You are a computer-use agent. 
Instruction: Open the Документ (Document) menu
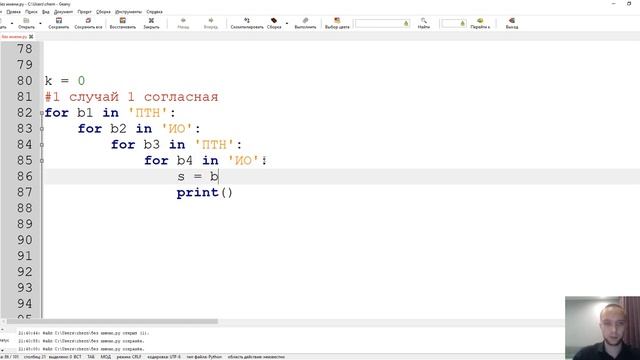tap(63, 12)
